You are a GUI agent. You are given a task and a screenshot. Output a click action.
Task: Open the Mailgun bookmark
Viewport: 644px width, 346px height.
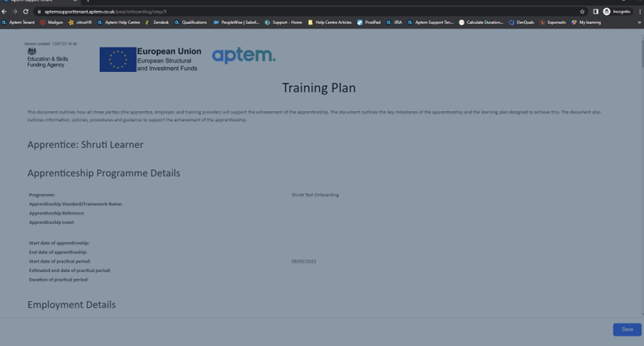(51, 23)
